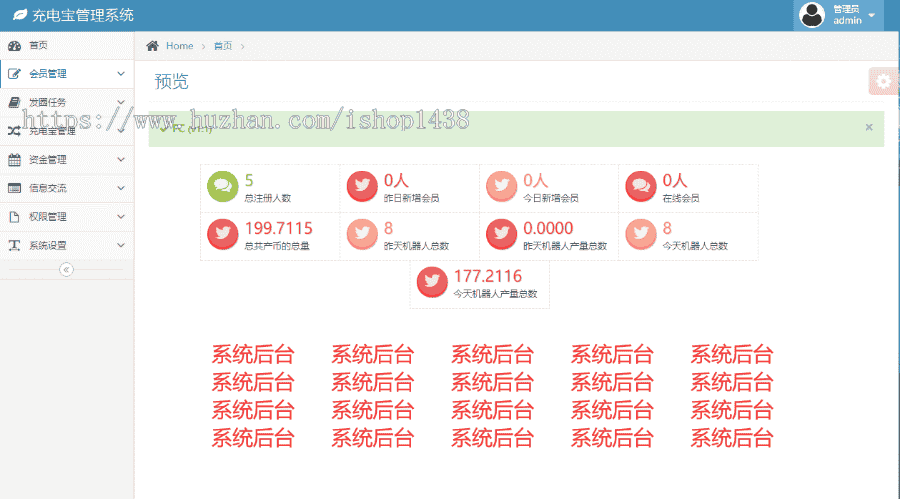Click the book icon for 发圈任务
The image size is (900, 499).
point(14,102)
